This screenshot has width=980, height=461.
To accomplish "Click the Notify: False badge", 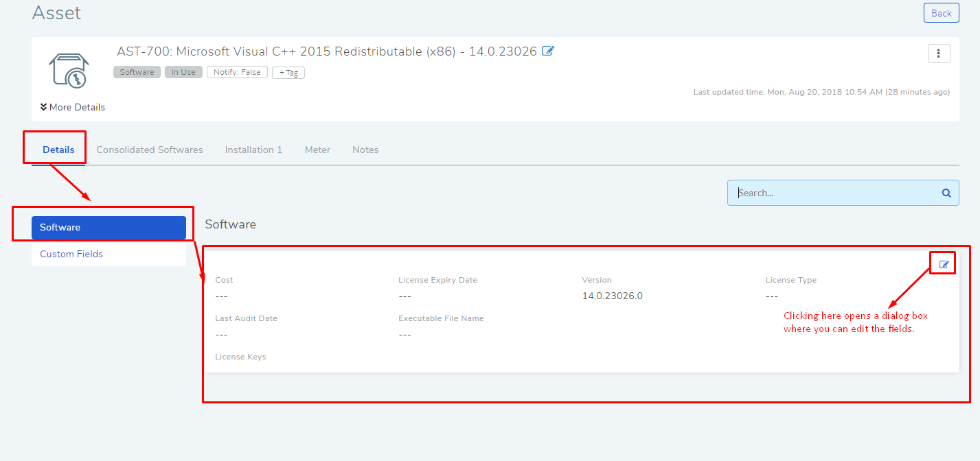I will point(237,72).
